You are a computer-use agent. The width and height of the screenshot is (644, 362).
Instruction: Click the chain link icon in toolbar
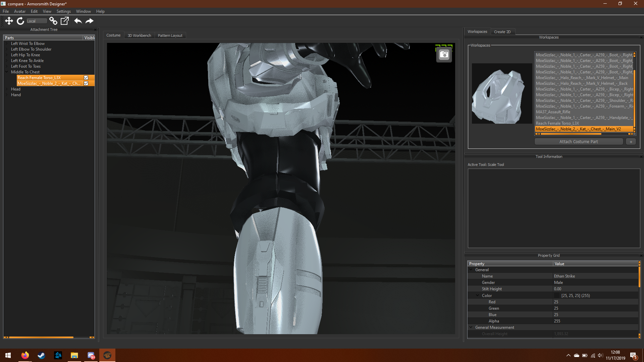click(53, 21)
